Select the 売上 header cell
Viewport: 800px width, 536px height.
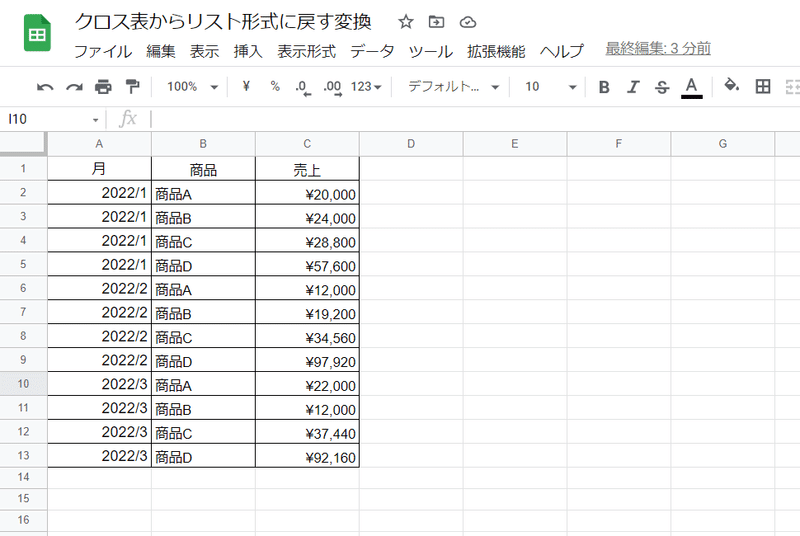307,168
